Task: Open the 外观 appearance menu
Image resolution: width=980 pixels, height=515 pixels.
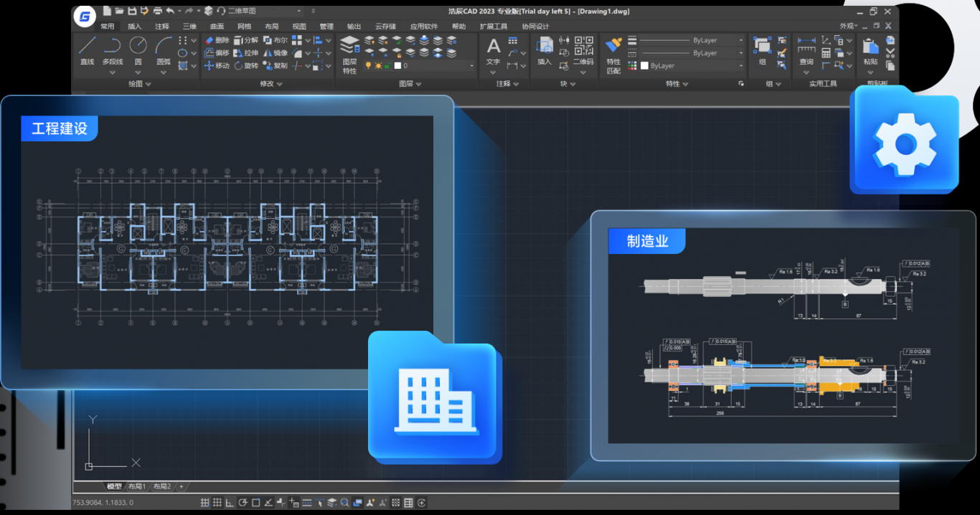Action: [x=850, y=27]
